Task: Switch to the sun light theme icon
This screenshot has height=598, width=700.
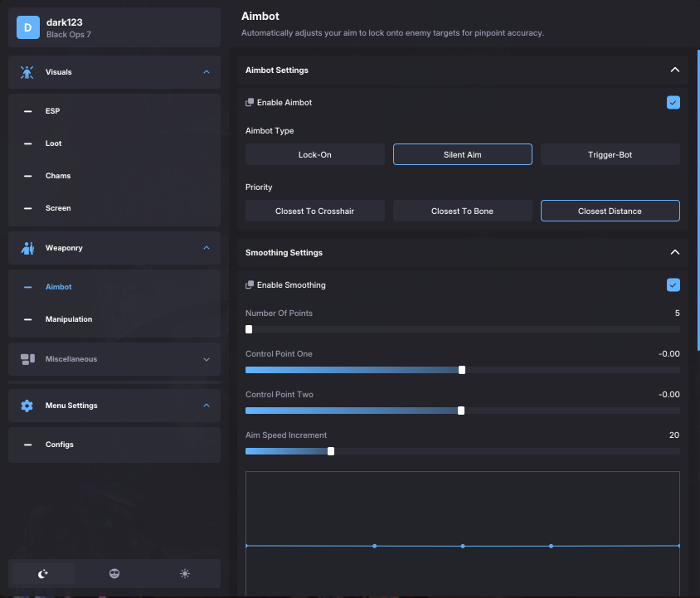Action: point(185,574)
